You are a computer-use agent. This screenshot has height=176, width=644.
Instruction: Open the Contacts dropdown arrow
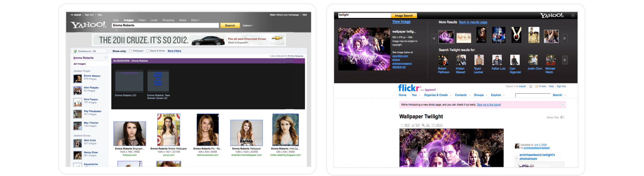[469, 95]
